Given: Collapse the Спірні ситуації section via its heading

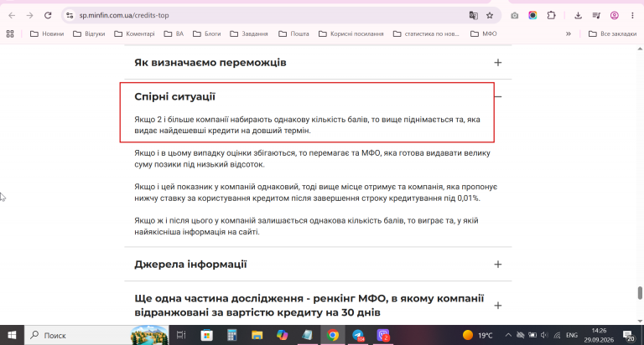Looking at the screenshot, I should (174, 96).
